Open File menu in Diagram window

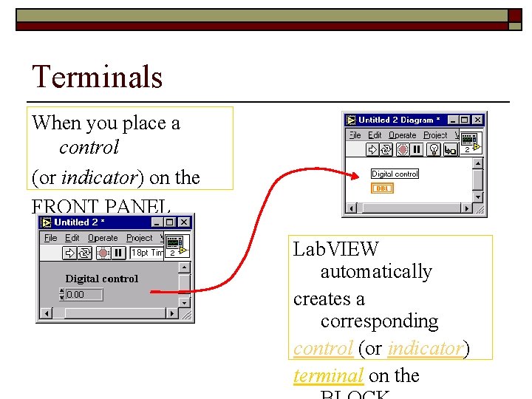click(355, 135)
